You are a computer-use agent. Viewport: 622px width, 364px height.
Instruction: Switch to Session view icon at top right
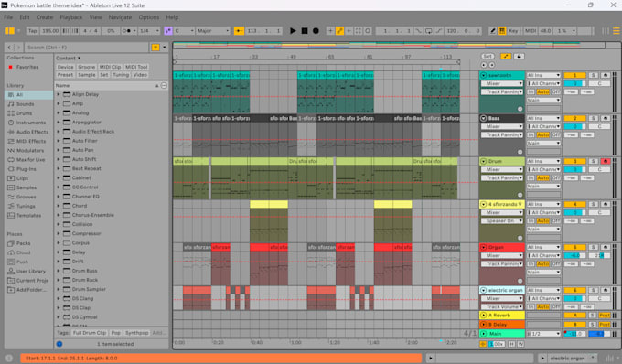(x=606, y=30)
